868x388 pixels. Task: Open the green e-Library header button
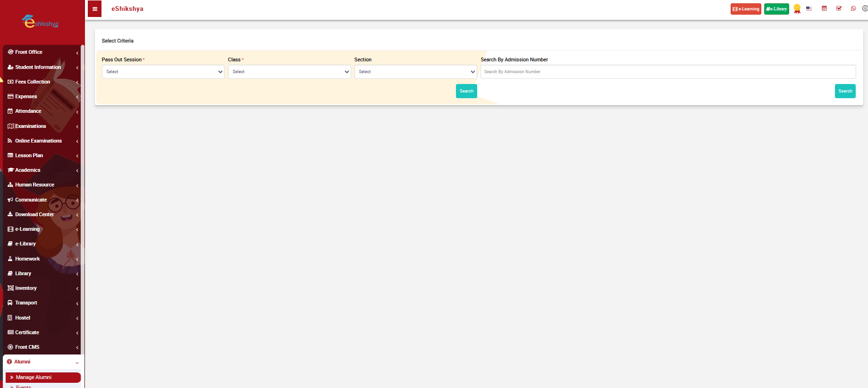776,9
